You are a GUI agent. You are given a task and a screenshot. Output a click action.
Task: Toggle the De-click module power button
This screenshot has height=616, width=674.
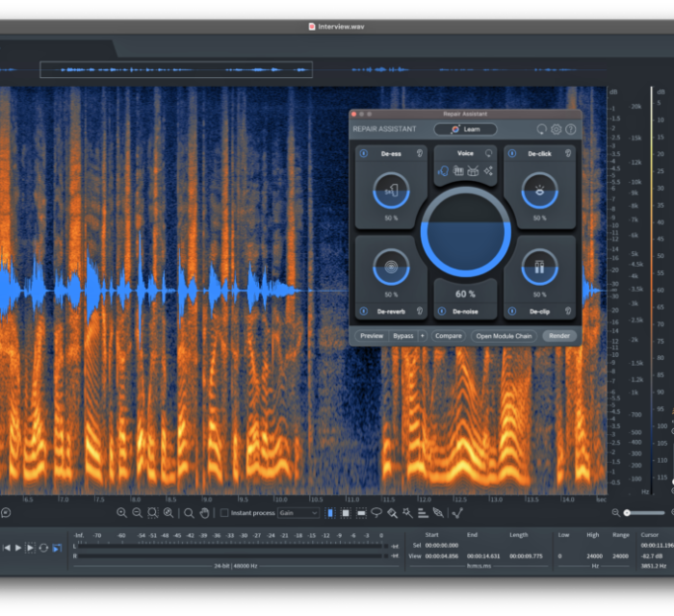point(511,153)
